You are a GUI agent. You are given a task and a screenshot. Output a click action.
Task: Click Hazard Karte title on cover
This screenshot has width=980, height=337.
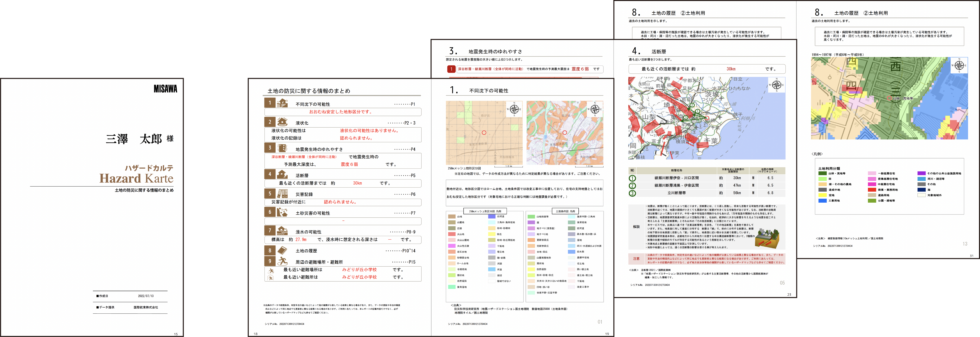pyautogui.click(x=136, y=178)
